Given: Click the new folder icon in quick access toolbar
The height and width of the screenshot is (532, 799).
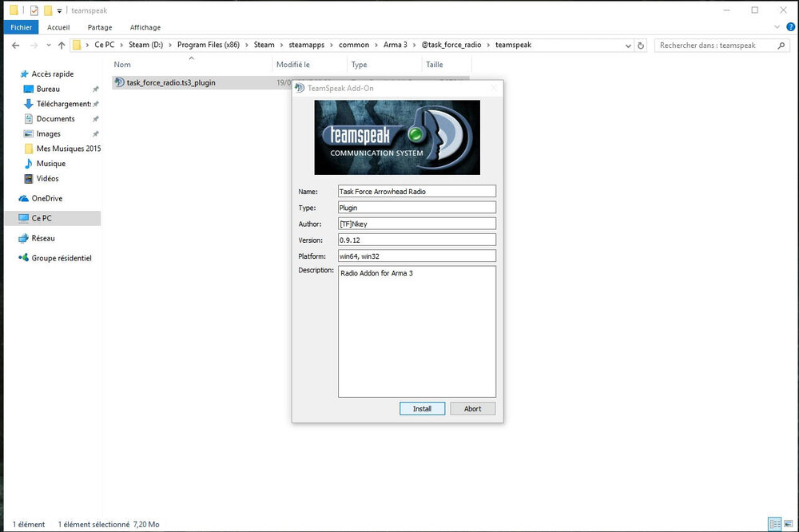Looking at the screenshot, I should [x=48, y=10].
